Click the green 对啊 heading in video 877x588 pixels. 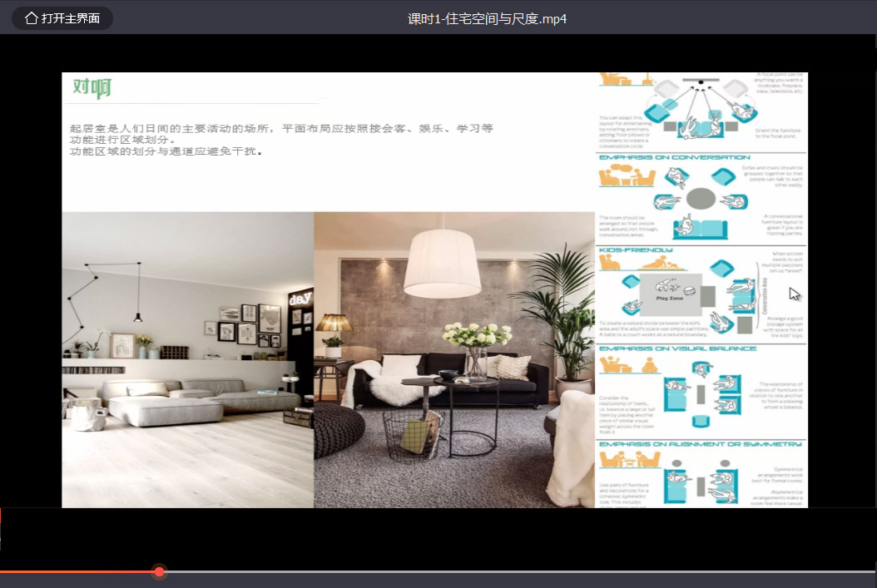pos(92,88)
